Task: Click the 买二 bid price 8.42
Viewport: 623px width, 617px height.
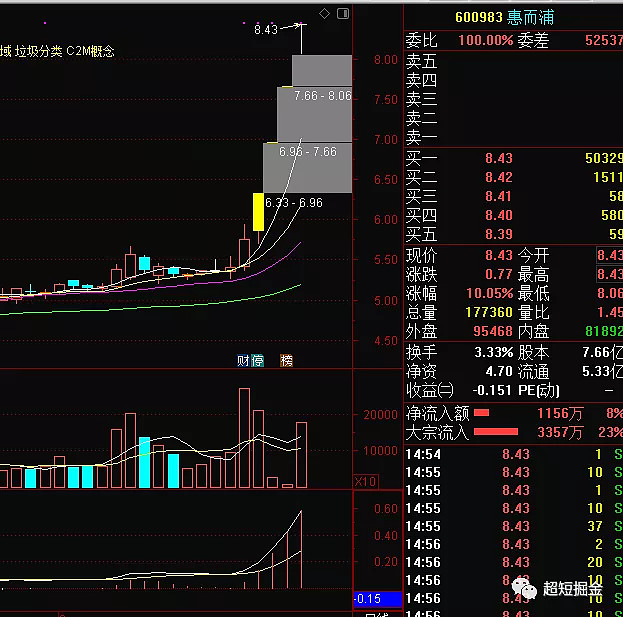Action: click(499, 177)
